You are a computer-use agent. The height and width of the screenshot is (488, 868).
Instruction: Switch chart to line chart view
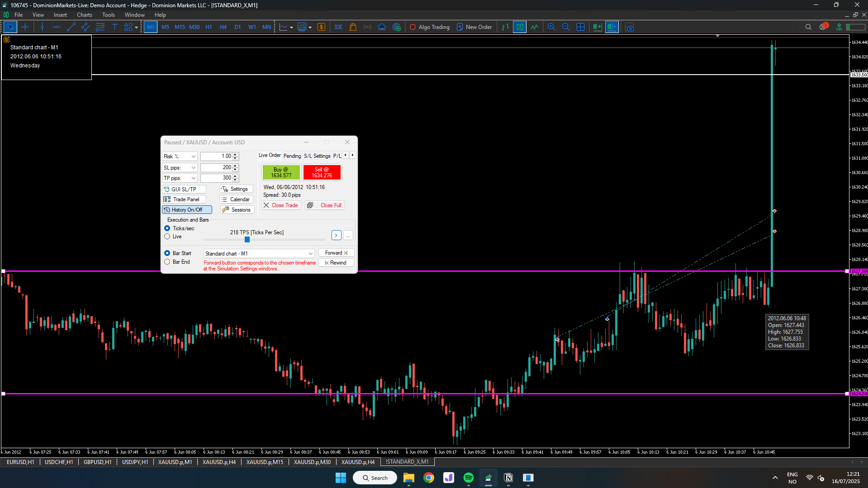tap(534, 27)
